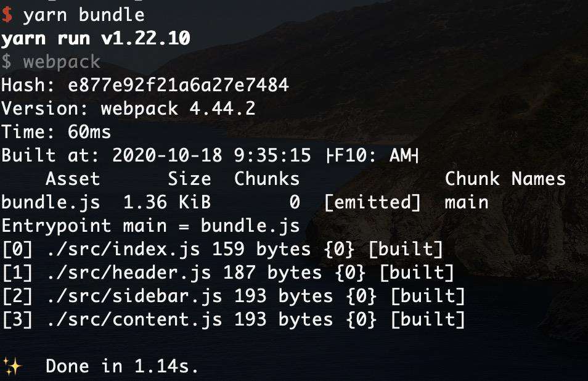
Task: Click the '[emitted]' status text
Action: click(x=372, y=203)
